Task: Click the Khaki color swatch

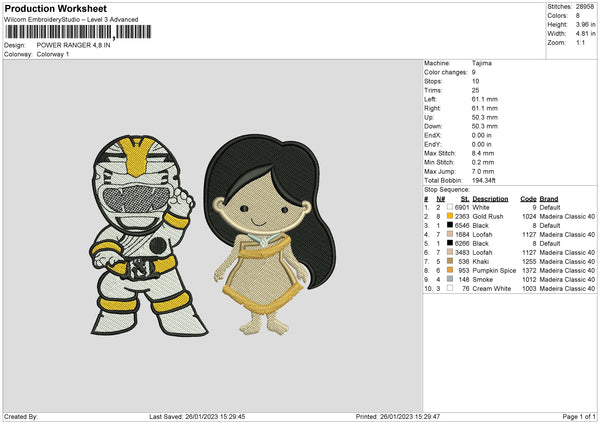Action: (x=450, y=261)
